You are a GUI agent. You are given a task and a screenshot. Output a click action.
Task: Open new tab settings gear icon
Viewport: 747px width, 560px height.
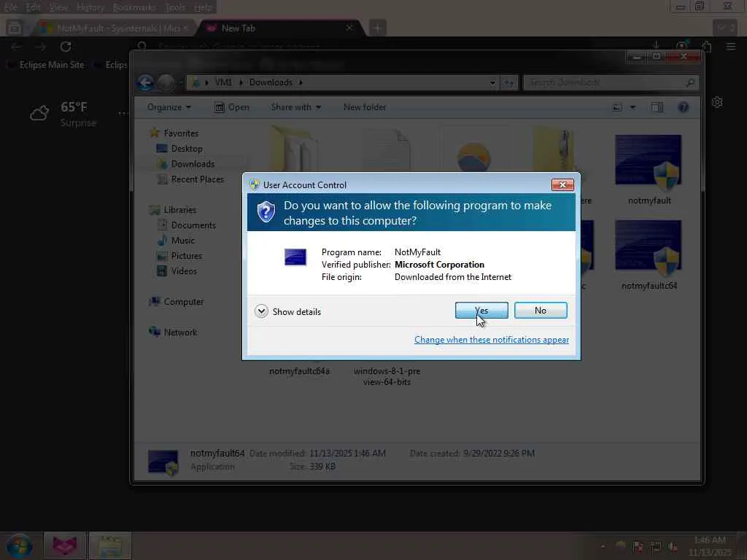[x=717, y=102]
